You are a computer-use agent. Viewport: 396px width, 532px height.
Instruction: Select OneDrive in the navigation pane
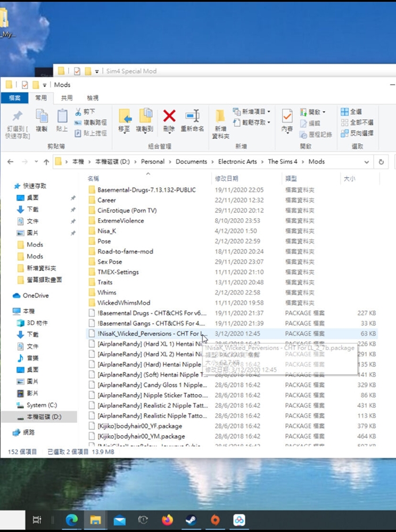[30, 295]
